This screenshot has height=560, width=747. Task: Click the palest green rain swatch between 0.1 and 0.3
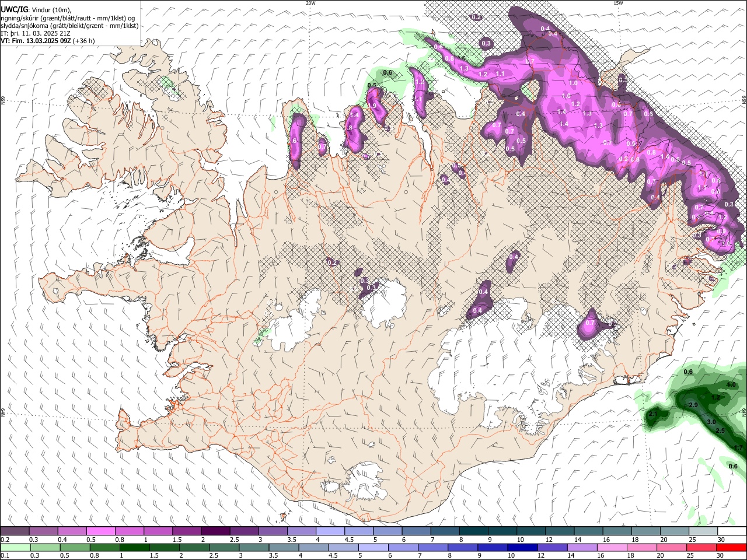click(15, 547)
